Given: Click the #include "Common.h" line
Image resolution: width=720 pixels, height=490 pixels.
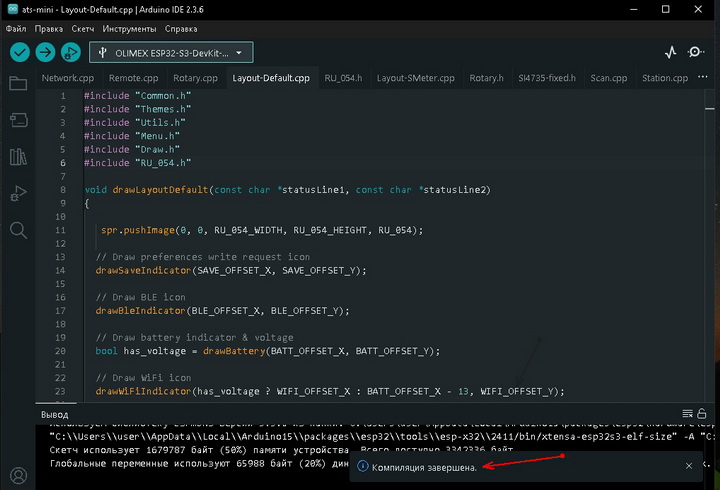Looking at the screenshot, I should [137, 96].
